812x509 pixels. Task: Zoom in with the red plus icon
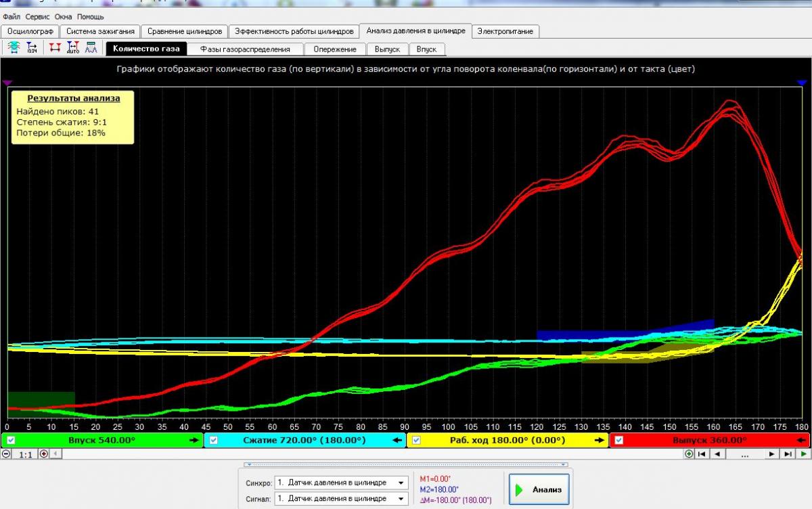[x=44, y=453]
